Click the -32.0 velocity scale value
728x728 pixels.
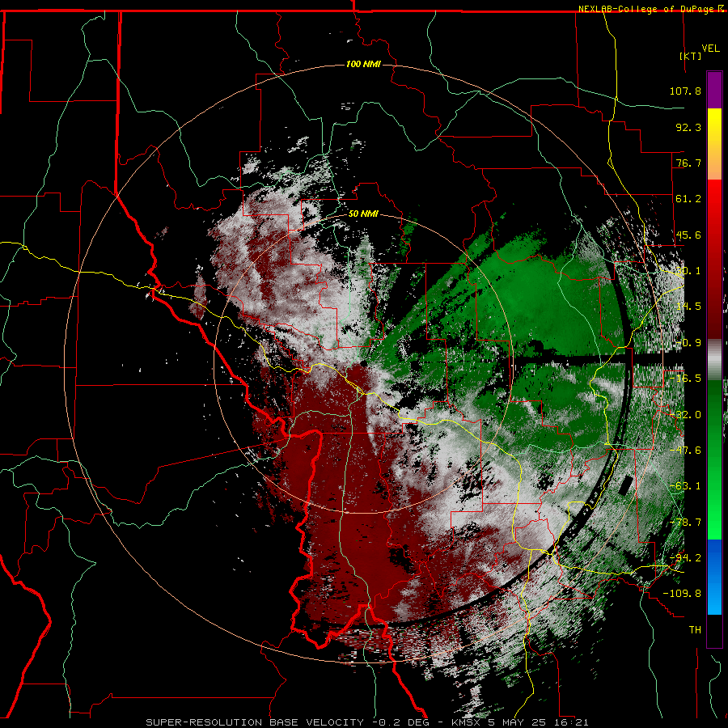[x=685, y=415]
